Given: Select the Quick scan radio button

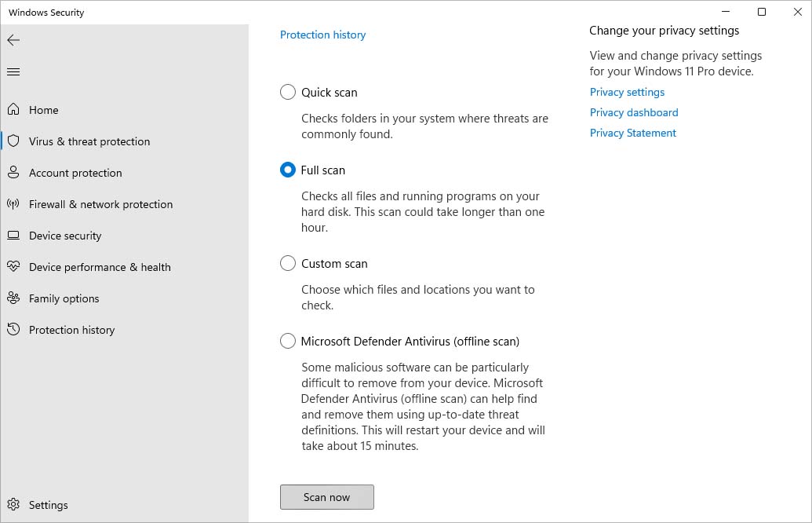Looking at the screenshot, I should (x=288, y=92).
